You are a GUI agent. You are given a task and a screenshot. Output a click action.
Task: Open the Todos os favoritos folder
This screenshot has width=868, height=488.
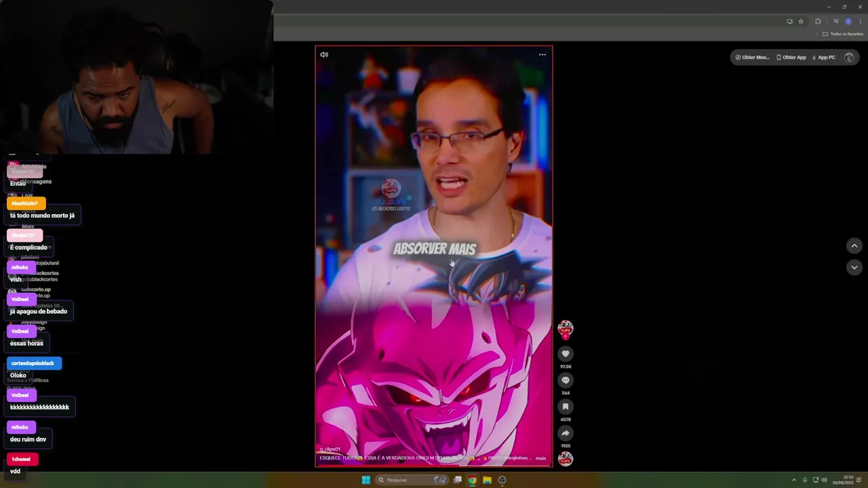point(843,34)
